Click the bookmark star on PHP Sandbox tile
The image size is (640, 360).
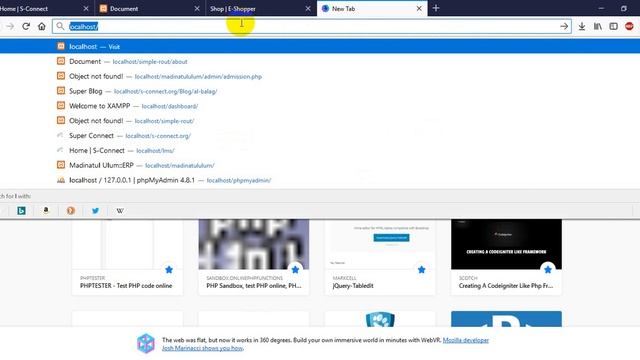295,269
